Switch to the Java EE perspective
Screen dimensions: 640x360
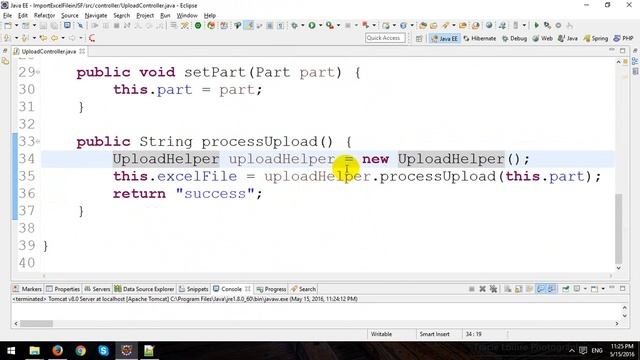444,38
